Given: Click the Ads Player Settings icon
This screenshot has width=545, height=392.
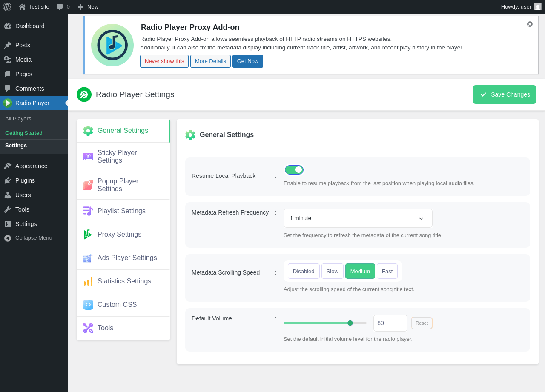Looking at the screenshot, I should (x=88, y=258).
